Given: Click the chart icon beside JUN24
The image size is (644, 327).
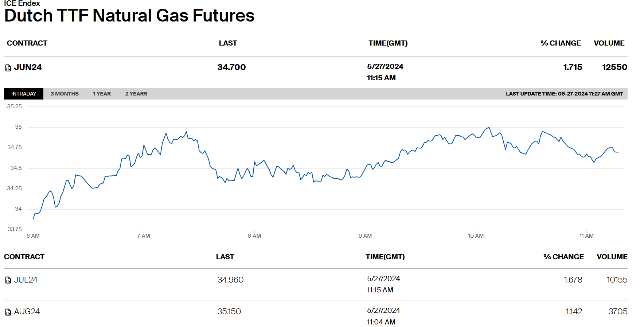Looking at the screenshot, I should click(x=8, y=68).
